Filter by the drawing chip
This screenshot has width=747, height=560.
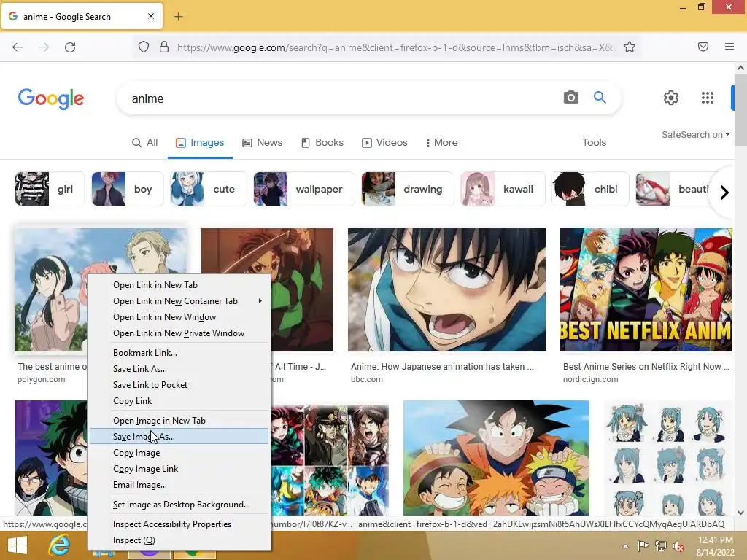(x=407, y=189)
